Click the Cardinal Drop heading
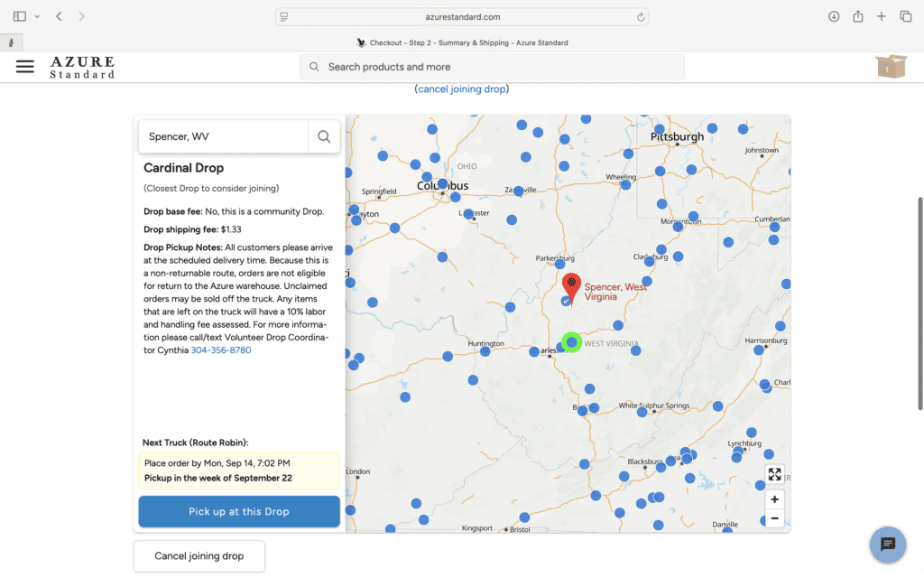This screenshot has height=578, width=924. tap(184, 168)
